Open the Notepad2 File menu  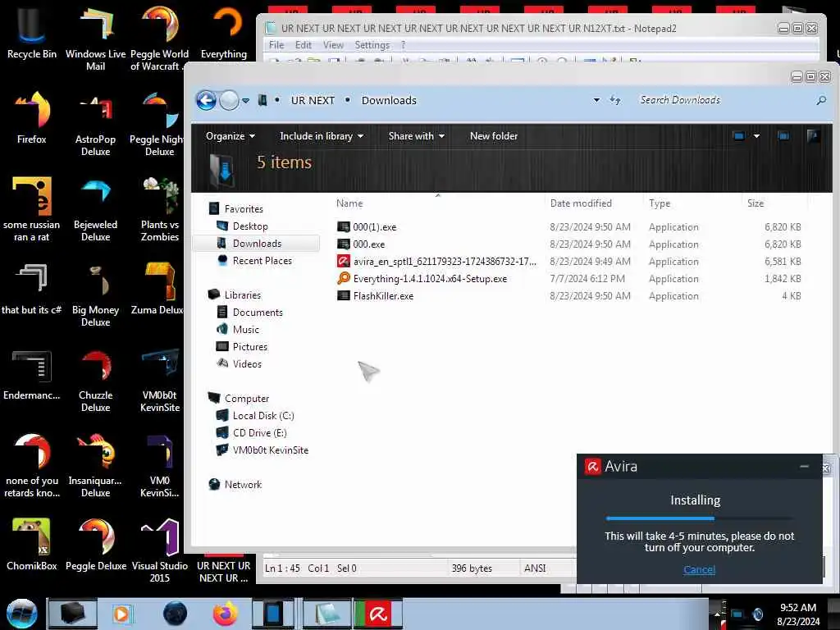pos(276,45)
